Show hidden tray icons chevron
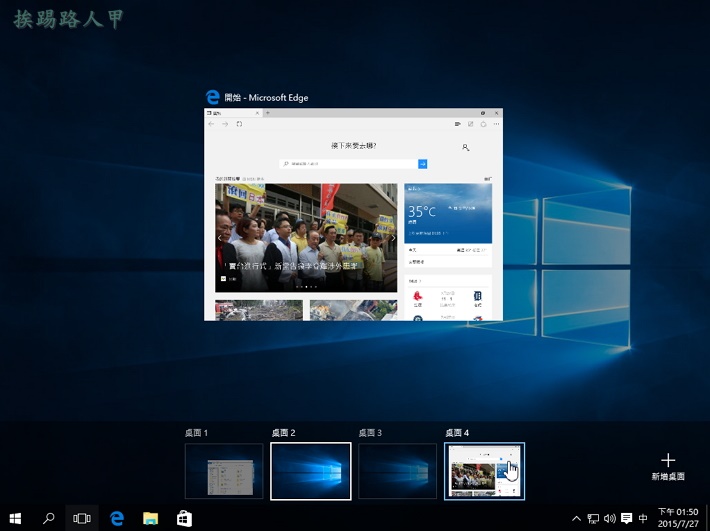 [x=576, y=519]
